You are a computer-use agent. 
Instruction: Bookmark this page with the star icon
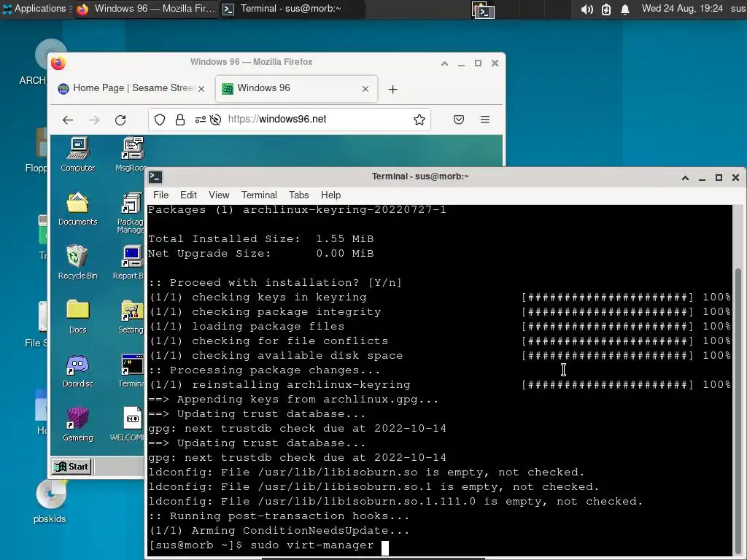[419, 120]
